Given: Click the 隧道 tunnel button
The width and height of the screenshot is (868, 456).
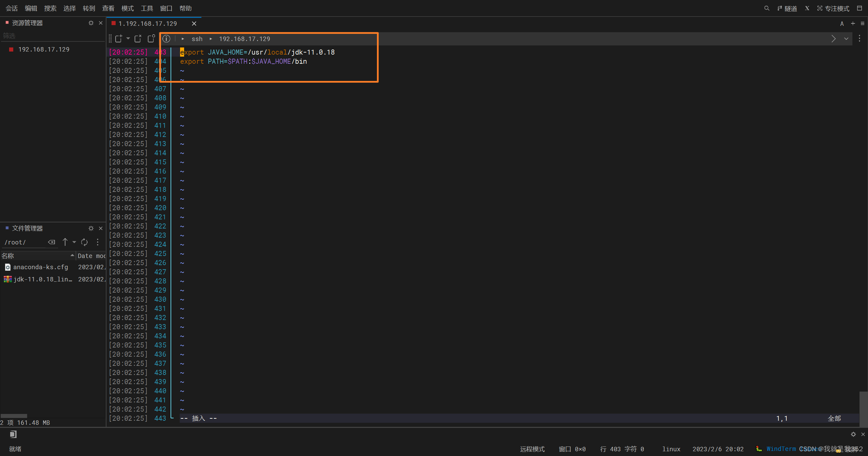Looking at the screenshot, I should [787, 8].
